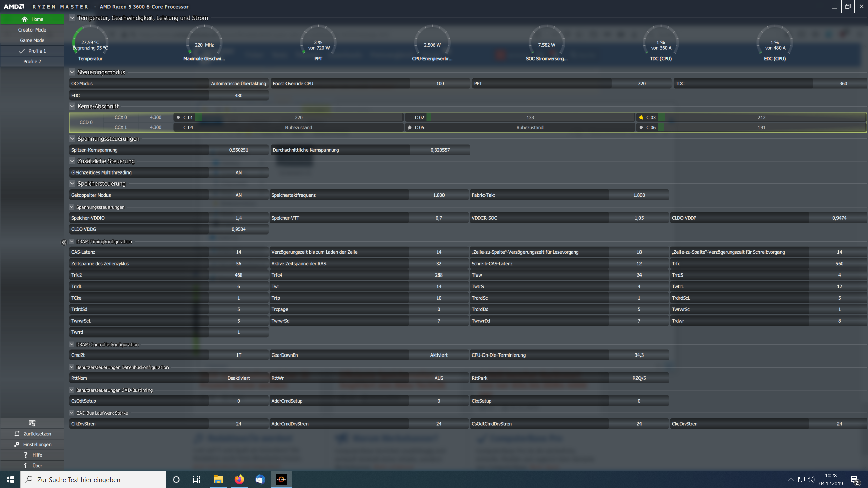Click the import profile icon above Zurücksetzen

tap(32, 423)
